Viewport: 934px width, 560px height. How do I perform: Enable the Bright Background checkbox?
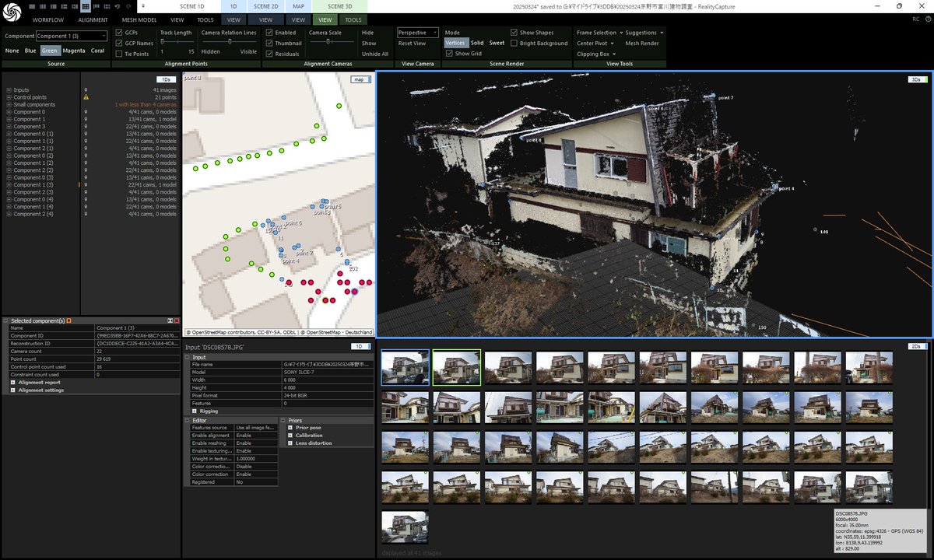click(x=514, y=44)
